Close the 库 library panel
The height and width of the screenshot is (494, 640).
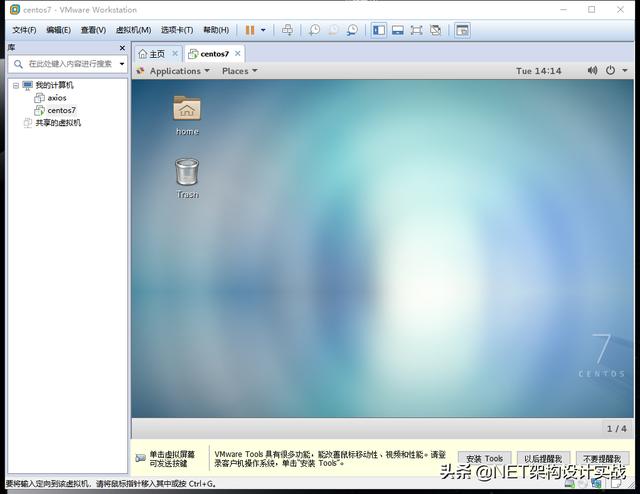122,48
